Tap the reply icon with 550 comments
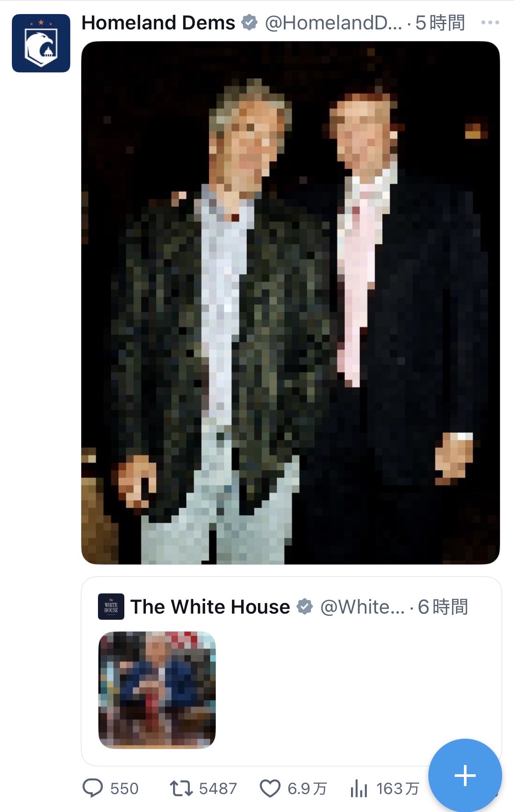This screenshot has height=812, width=514. [93, 788]
